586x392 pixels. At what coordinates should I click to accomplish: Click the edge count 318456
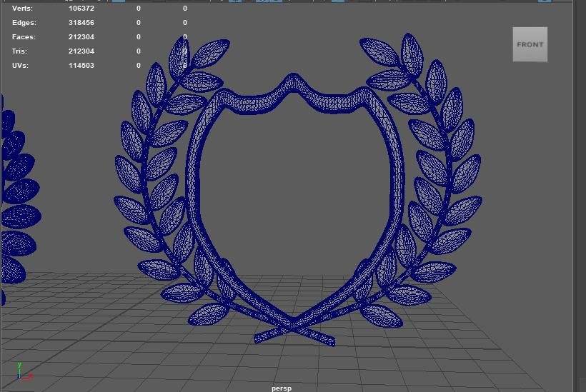coord(81,23)
